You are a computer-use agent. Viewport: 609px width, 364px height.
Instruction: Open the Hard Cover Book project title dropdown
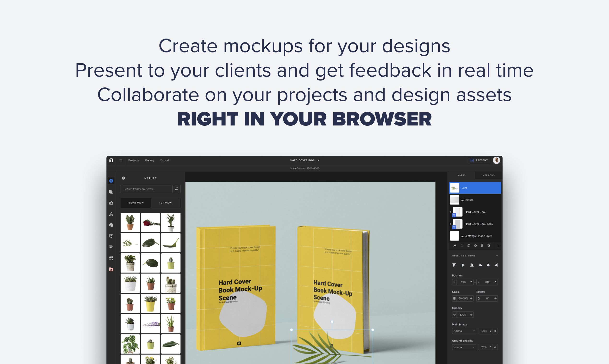pos(304,160)
